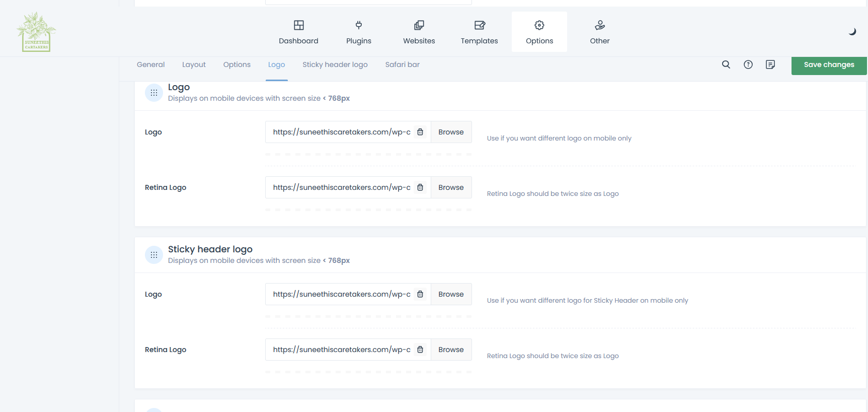Open the notes document icon

click(x=770, y=64)
